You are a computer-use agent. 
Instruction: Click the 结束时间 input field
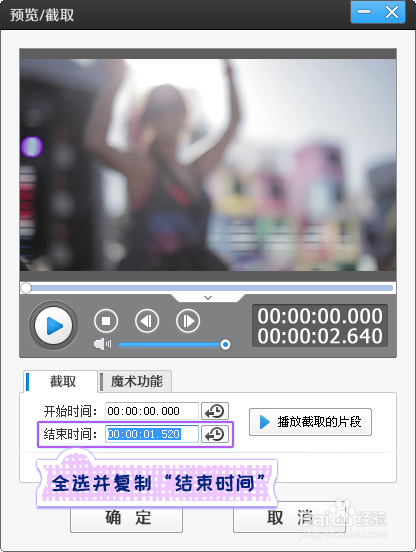pyautogui.click(x=152, y=434)
